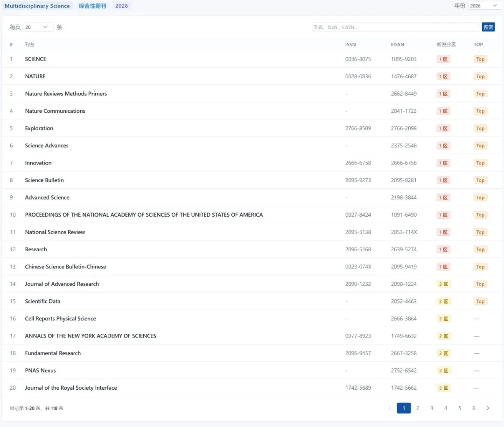504x427 pixels.
Task: Focus the journal name/ISSN search field
Action: [x=396, y=28]
